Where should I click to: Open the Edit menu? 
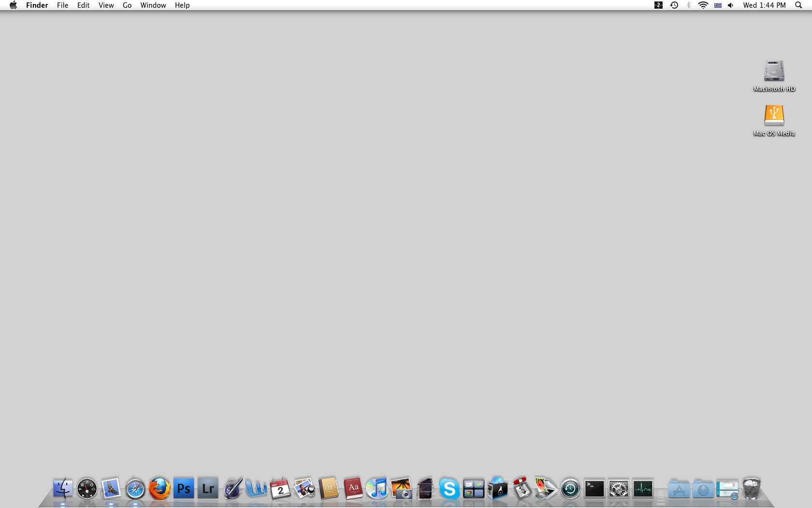[x=84, y=5]
